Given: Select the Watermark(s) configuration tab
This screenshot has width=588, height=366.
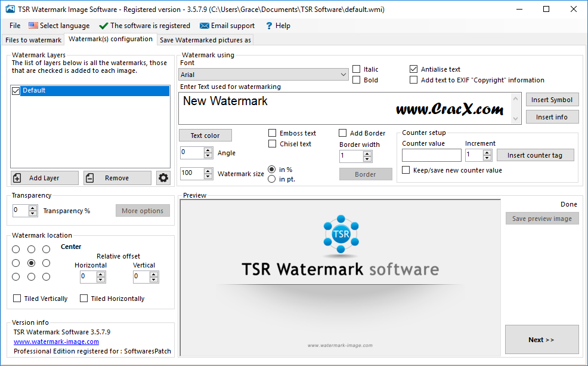Looking at the screenshot, I should point(111,39).
